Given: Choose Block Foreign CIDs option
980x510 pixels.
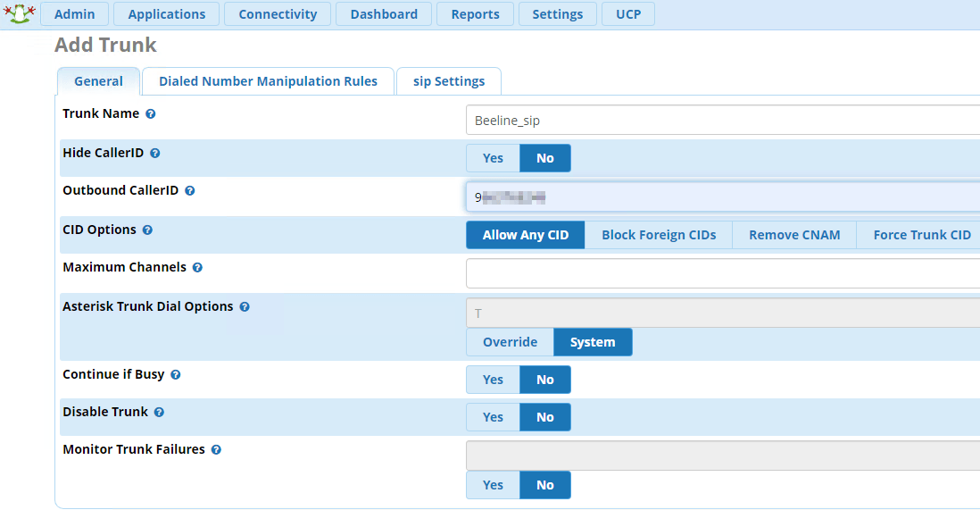Looking at the screenshot, I should coord(659,235).
